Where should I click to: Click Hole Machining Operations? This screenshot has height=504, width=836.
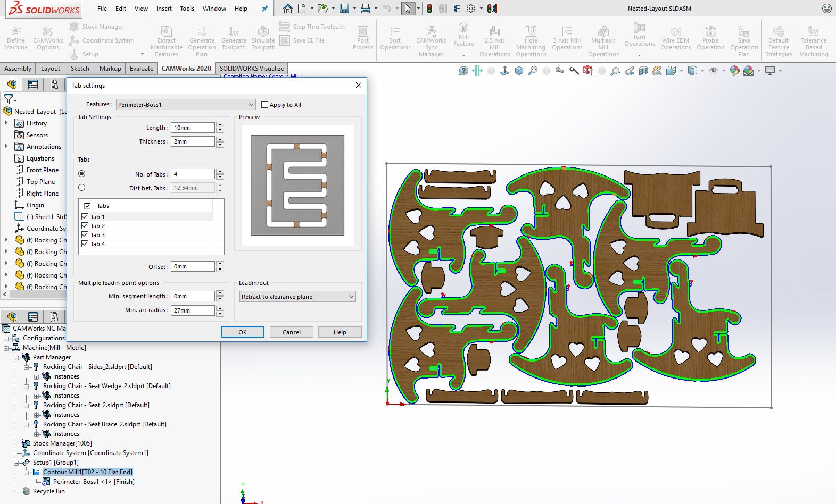pyautogui.click(x=531, y=41)
